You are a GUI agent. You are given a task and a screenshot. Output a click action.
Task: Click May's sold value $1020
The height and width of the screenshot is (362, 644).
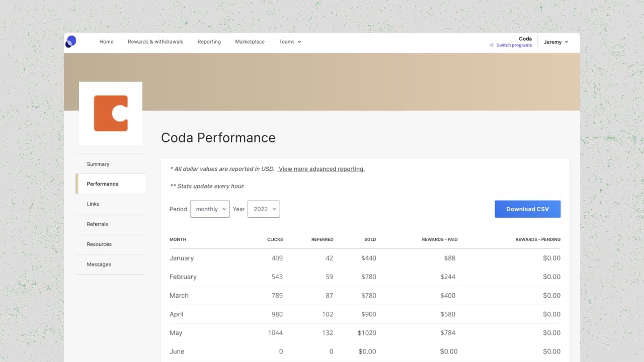(x=367, y=333)
